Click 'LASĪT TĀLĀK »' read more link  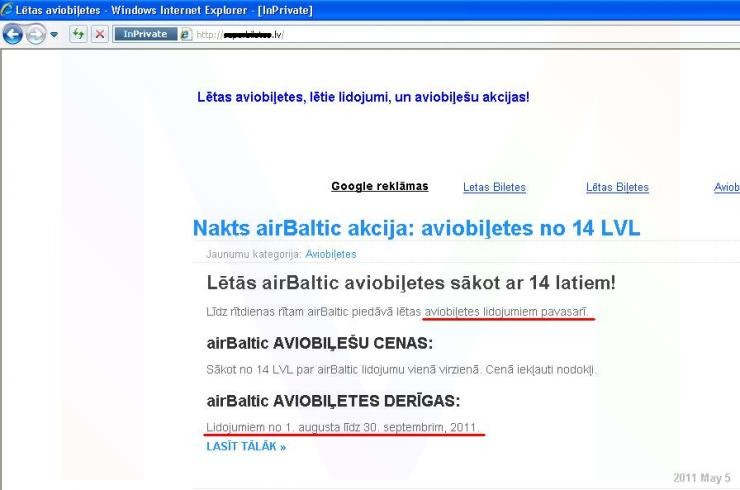pos(246,446)
